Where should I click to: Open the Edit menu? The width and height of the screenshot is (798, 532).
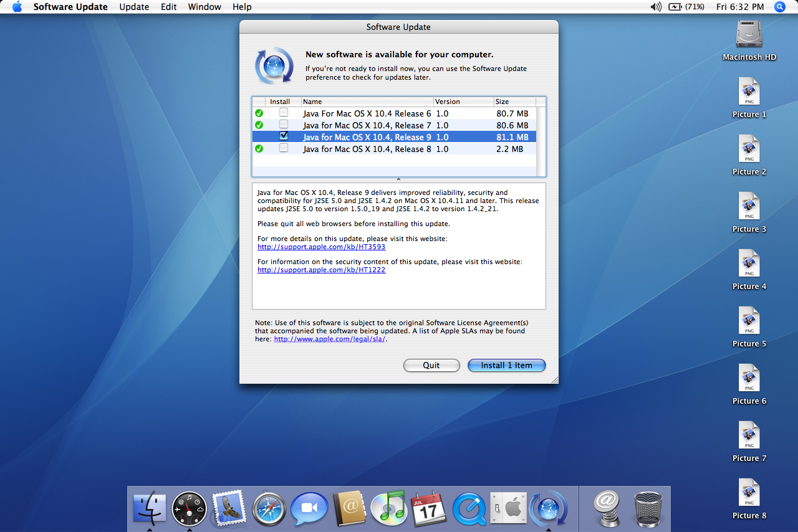(168, 7)
